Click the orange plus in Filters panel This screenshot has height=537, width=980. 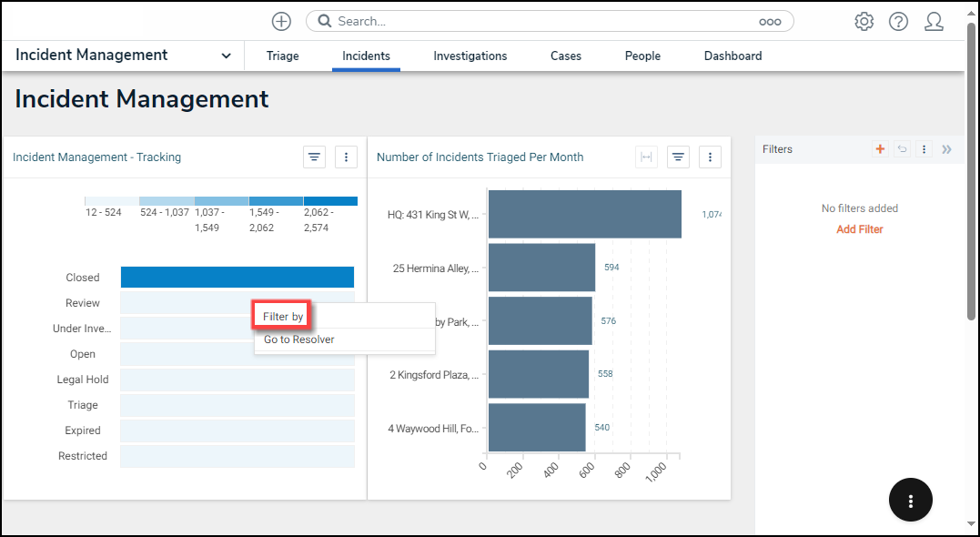[879, 149]
